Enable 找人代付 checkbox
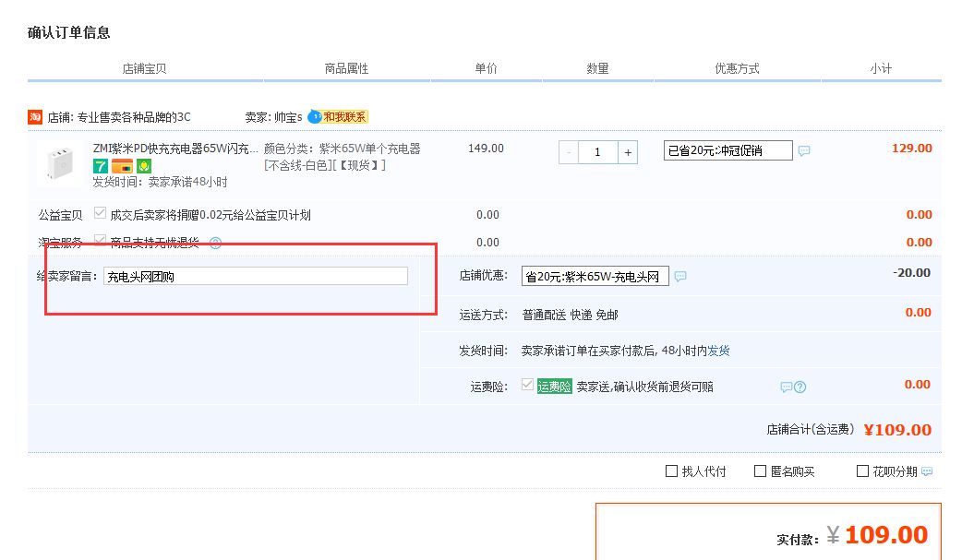This screenshot has height=560, width=974. (x=671, y=471)
